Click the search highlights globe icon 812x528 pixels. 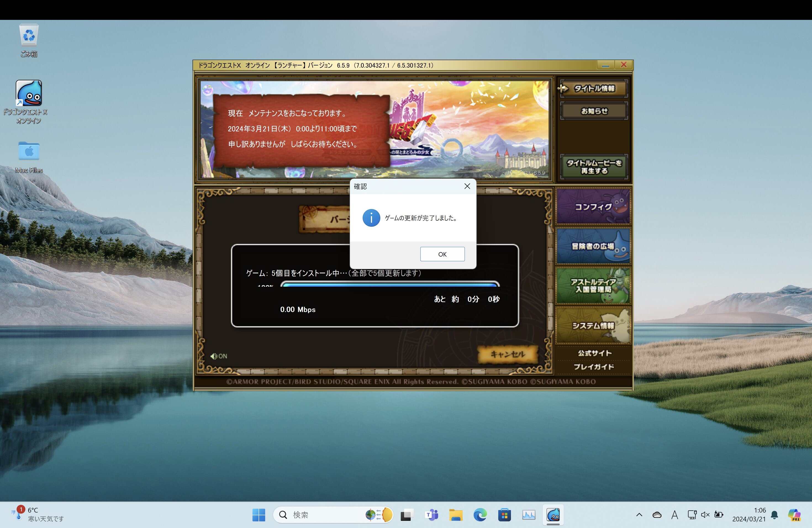tap(379, 515)
